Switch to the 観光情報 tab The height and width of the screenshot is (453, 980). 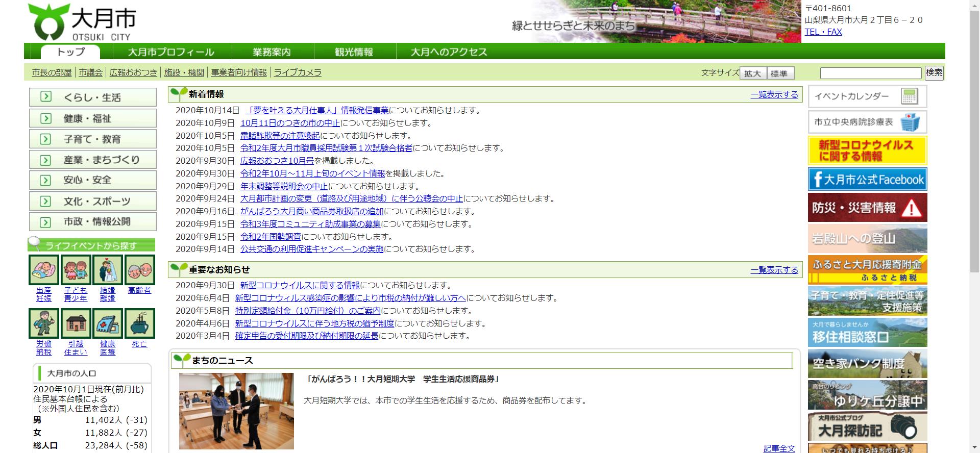click(354, 52)
